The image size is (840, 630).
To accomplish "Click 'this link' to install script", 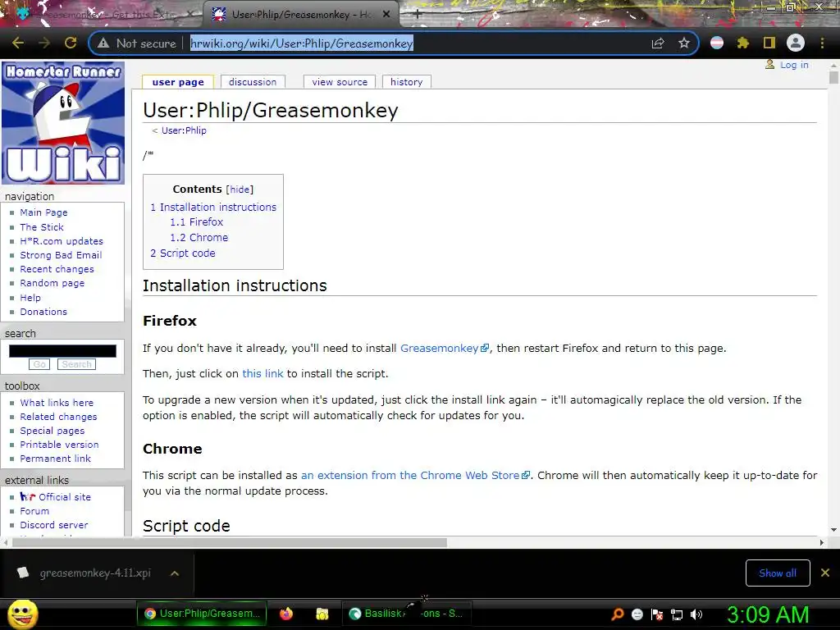I will [x=262, y=374].
